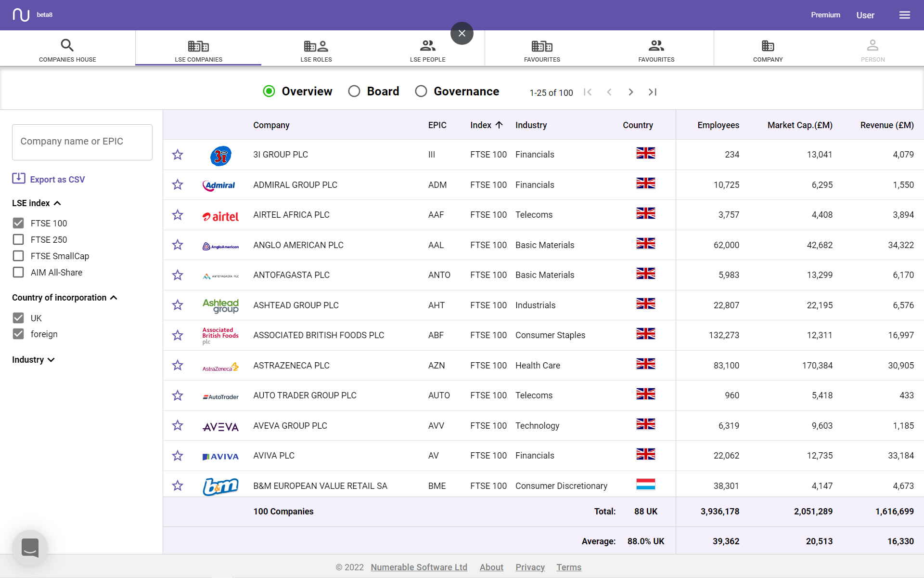Open the chat support widget

point(30,548)
